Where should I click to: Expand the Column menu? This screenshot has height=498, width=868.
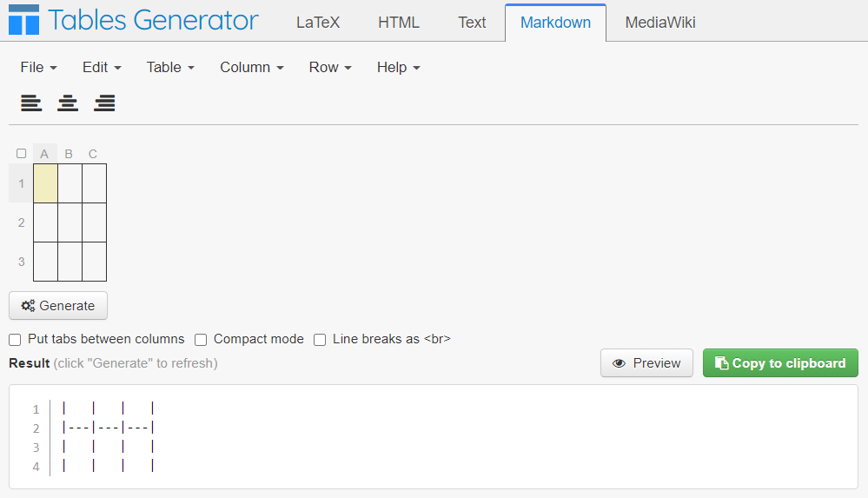(252, 67)
